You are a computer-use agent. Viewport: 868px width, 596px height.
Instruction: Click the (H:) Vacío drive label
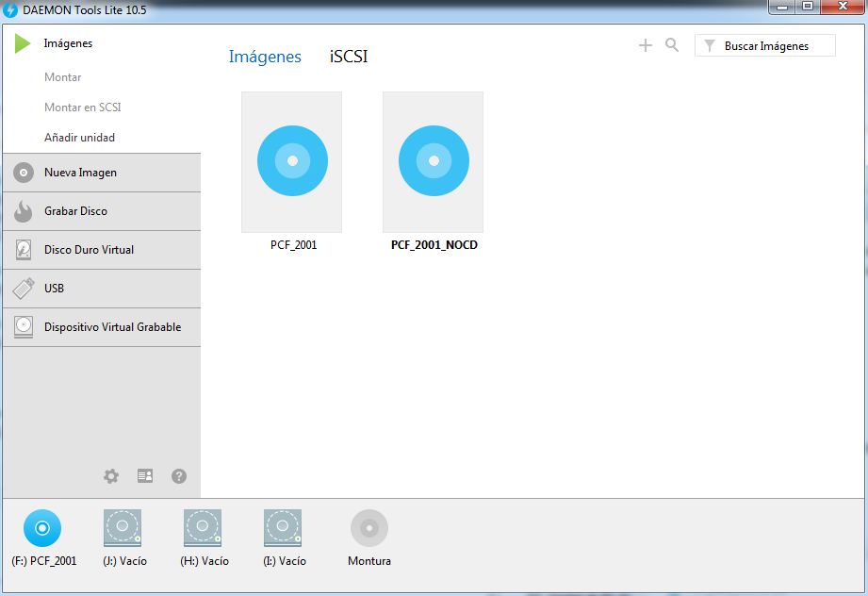coord(205,560)
